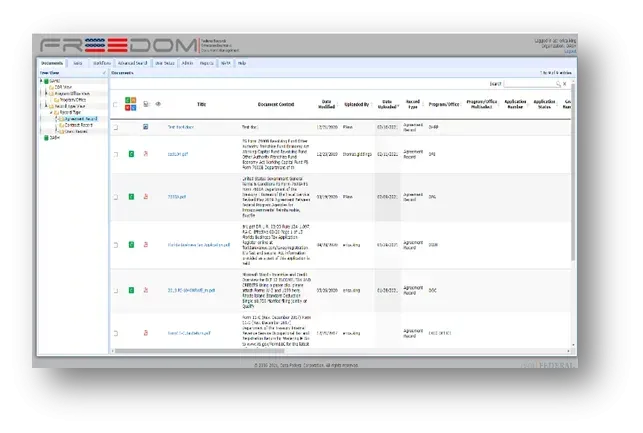643x433 pixels.
Task: Sort by the Program/Office column
Action: [x=444, y=105]
